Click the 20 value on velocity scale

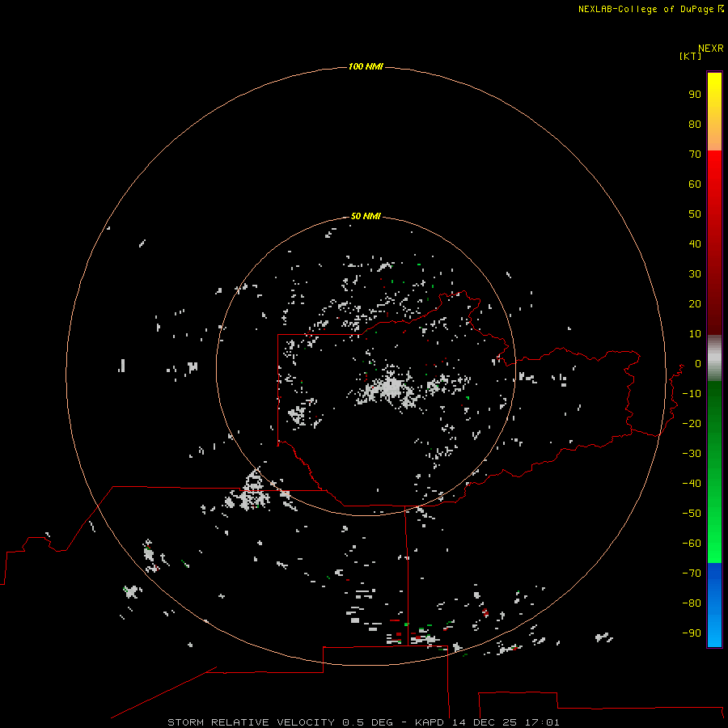click(695, 303)
